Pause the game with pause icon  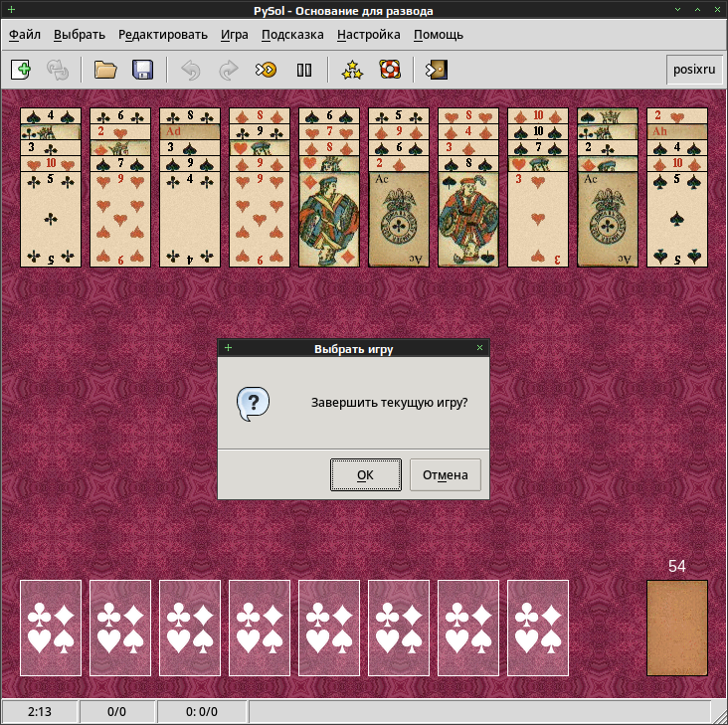(304, 70)
